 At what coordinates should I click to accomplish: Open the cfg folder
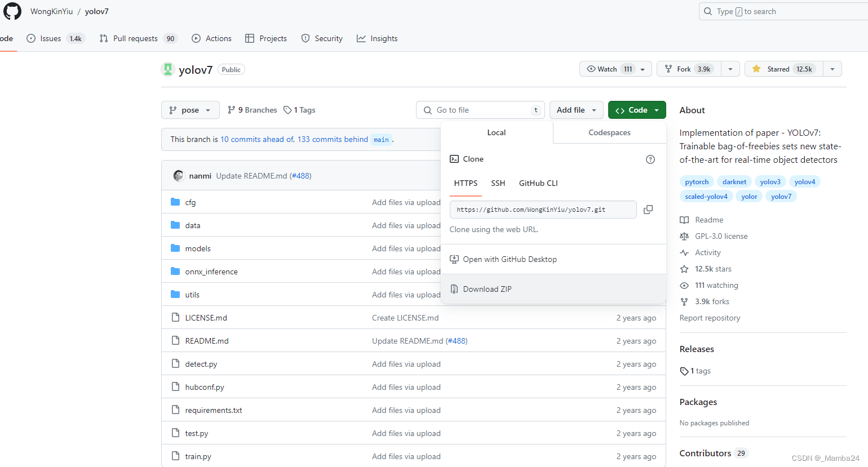click(191, 202)
